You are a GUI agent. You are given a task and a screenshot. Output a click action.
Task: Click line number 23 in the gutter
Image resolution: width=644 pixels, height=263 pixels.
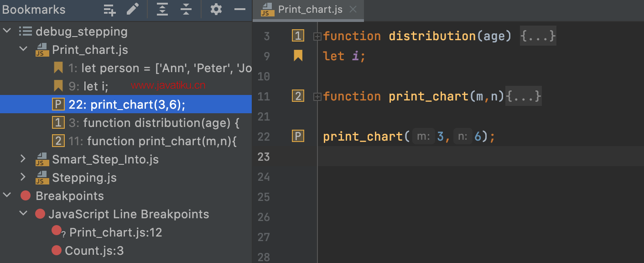(x=264, y=157)
